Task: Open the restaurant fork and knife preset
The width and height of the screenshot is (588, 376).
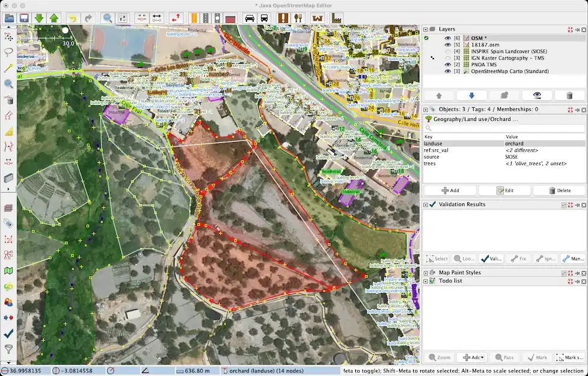Action: (x=298, y=18)
